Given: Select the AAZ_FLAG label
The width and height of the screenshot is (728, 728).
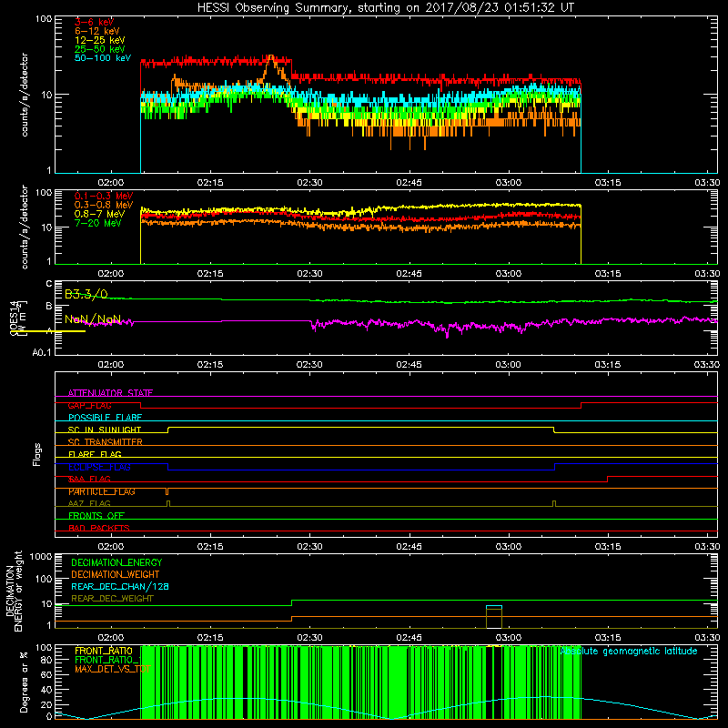Looking at the screenshot, I should [x=89, y=504].
